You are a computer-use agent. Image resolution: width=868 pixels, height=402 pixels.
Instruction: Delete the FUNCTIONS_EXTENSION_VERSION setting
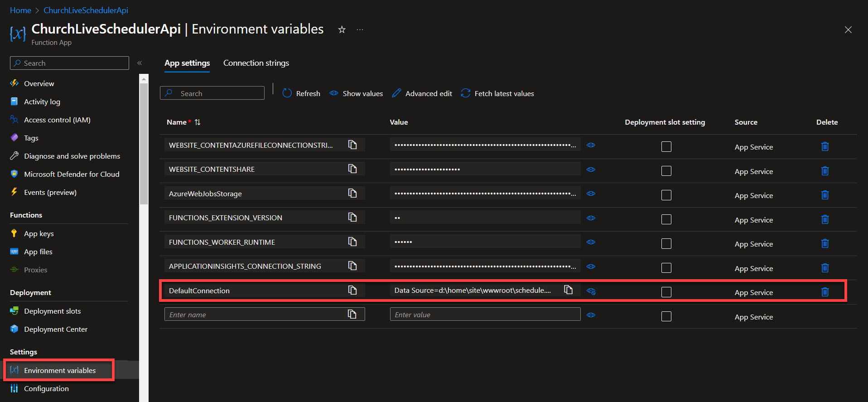[825, 219]
